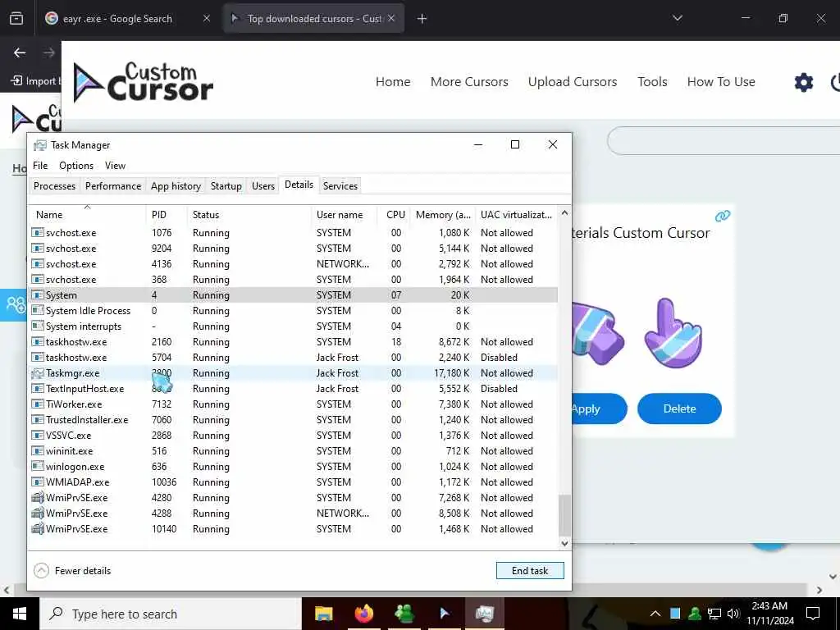Select the TiWorker.exe process row
The image size is (840, 630).
(x=293, y=404)
